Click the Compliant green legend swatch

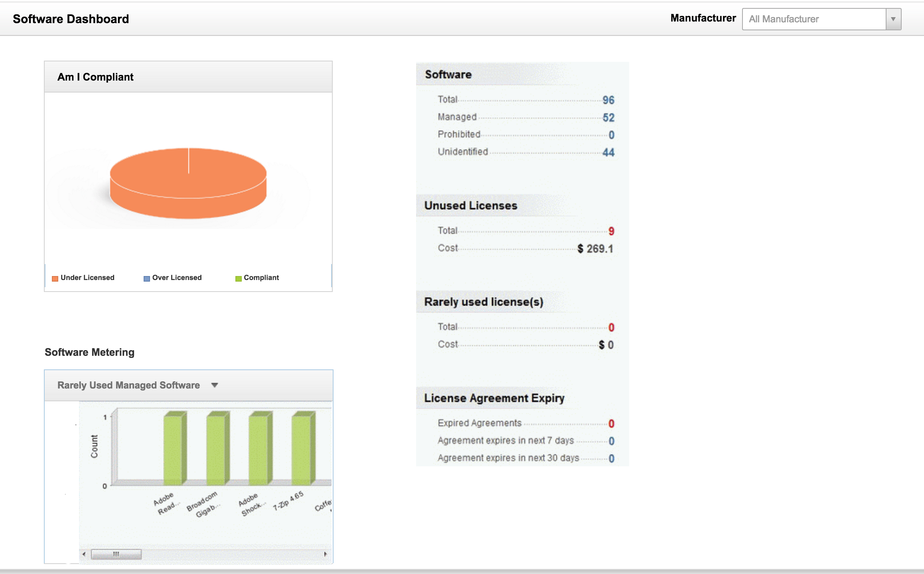[x=238, y=278]
